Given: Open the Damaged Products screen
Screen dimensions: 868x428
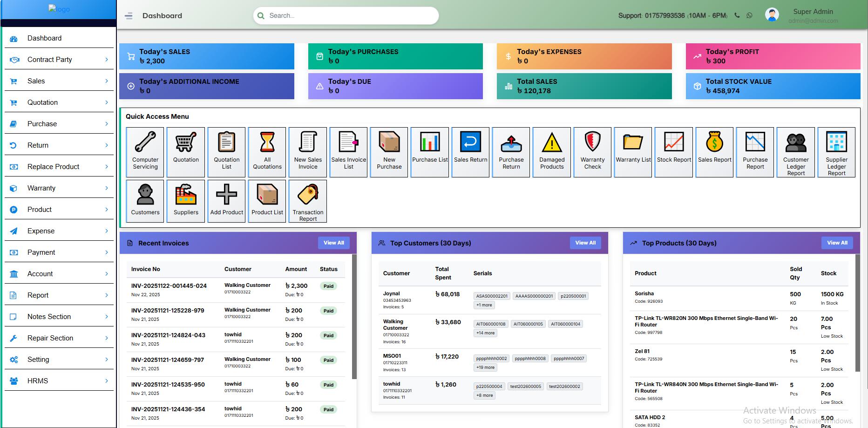Looking at the screenshot, I should tap(551, 152).
